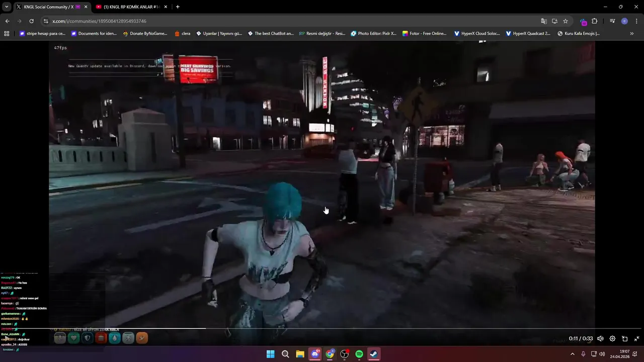The width and height of the screenshot is (644, 362).
Task: Open the 'Uyarılar | Yayınını gü...' bookmark
Action: [x=219, y=34]
